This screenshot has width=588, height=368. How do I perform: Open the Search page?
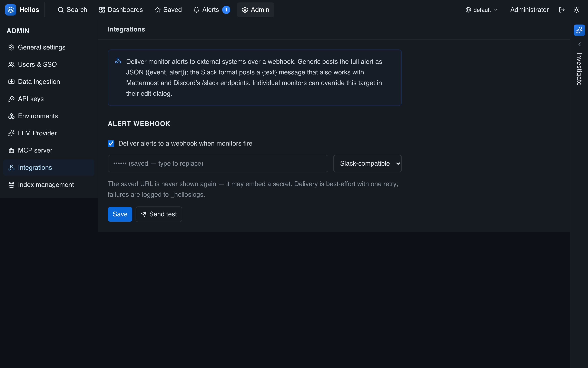(72, 10)
